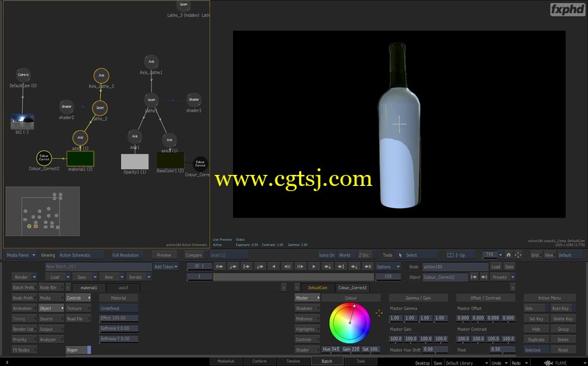Click the play forward button
The image size is (588, 366).
[314, 267]
